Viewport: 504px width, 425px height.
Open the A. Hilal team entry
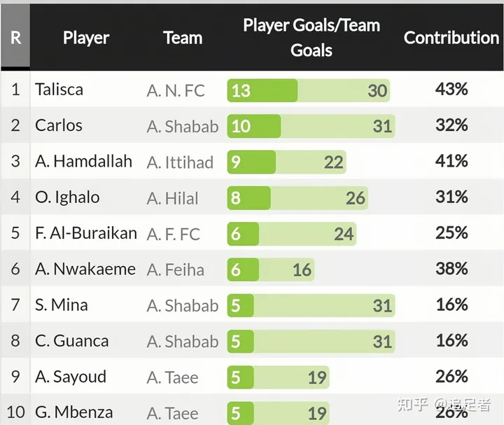pyautogui.click(x=172, y=198)
